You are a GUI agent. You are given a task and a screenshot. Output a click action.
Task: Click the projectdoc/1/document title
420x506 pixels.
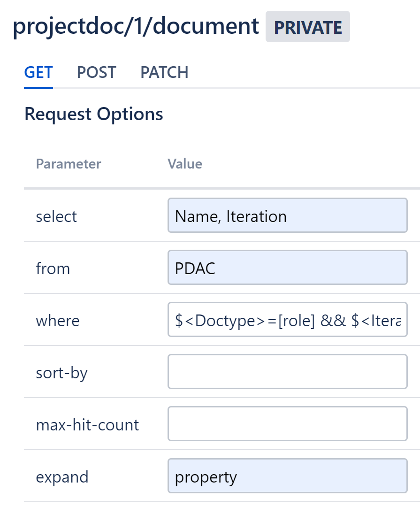click(136, 26)
